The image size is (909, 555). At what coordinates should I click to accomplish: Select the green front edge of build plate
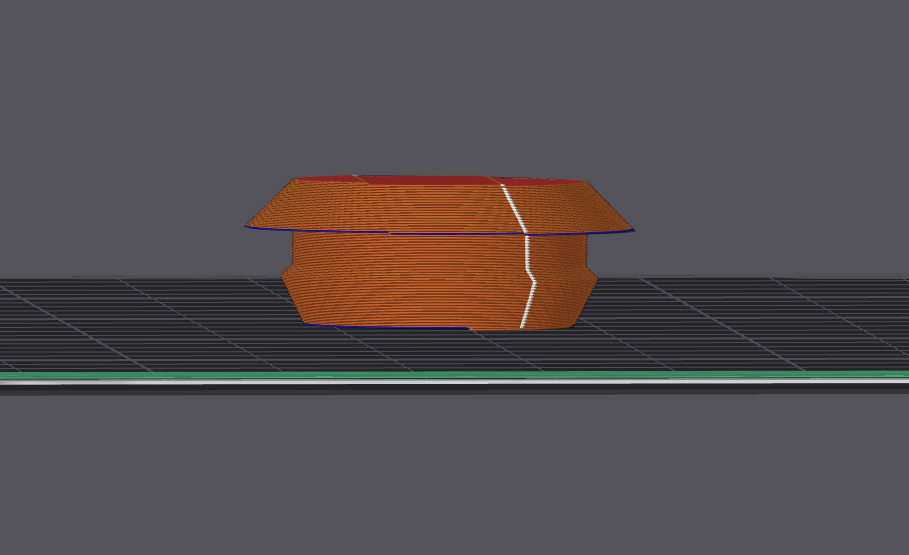click(454, 375)
